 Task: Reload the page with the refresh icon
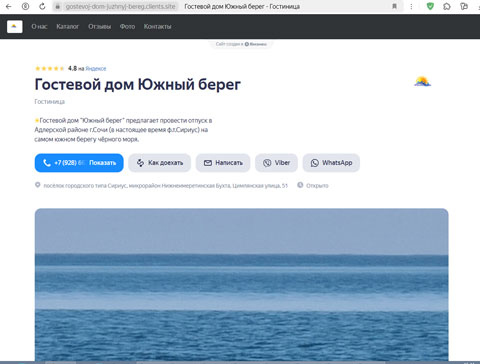pos(42,6)
